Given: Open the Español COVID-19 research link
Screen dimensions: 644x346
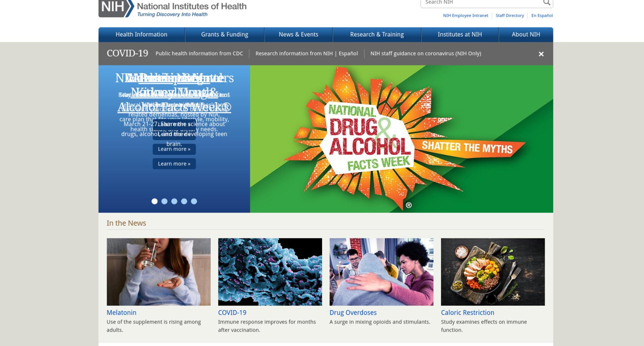Looking at the screenshot, I should pyautogui.click(x=348, y=54).
